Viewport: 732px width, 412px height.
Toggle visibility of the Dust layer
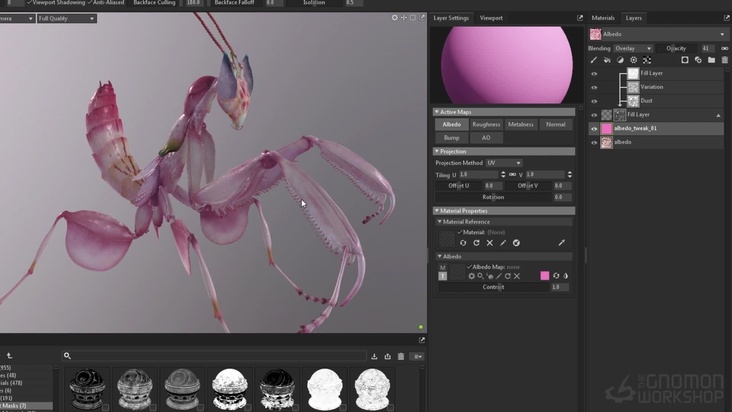point(594,101)
